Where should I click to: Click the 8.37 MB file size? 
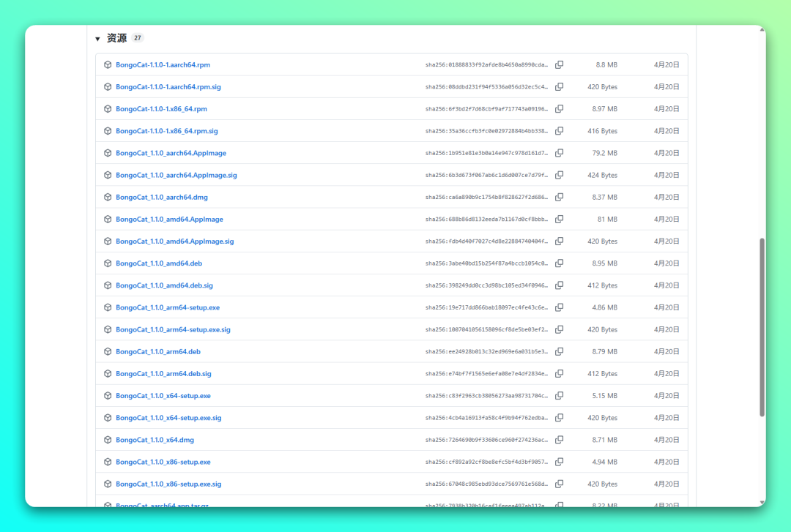click(605, 197)
